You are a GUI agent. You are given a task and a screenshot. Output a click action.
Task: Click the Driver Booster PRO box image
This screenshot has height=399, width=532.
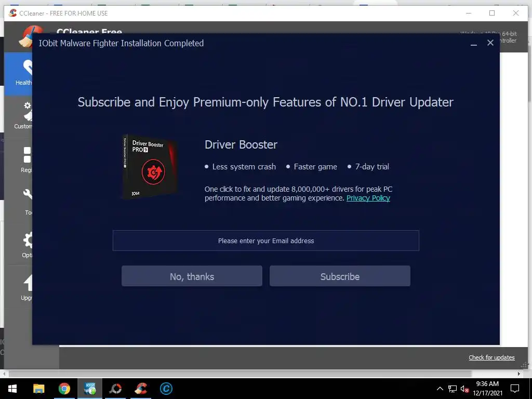coord(150,167)
